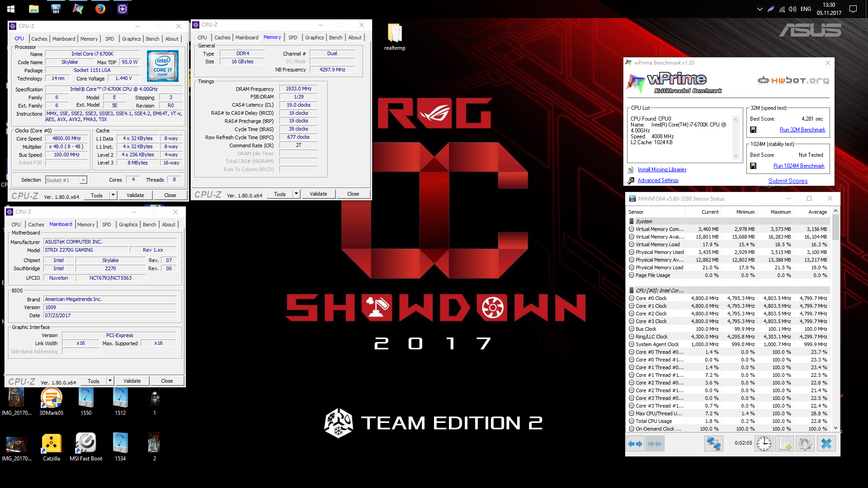Select the 3DMark05 desktop shortcut
Image resolution: width=868 pixels, height=488 pixels.
pos(51,401)
